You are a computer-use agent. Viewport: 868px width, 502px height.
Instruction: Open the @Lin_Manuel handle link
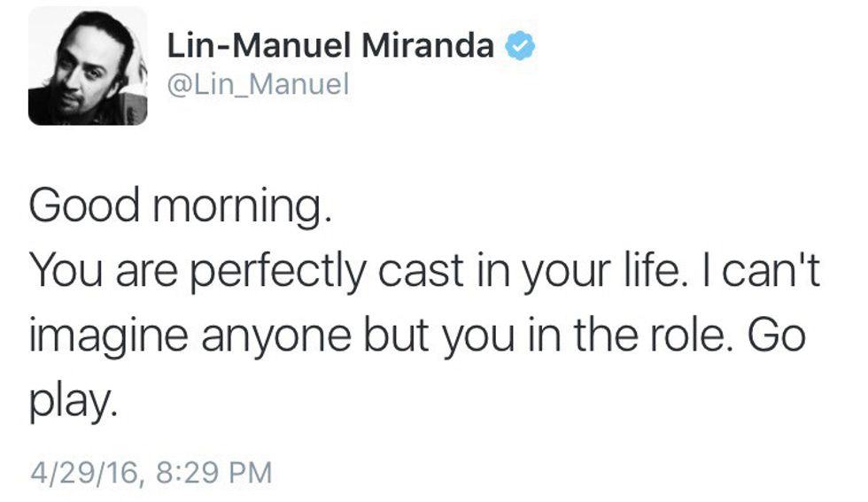pos(258,85)
